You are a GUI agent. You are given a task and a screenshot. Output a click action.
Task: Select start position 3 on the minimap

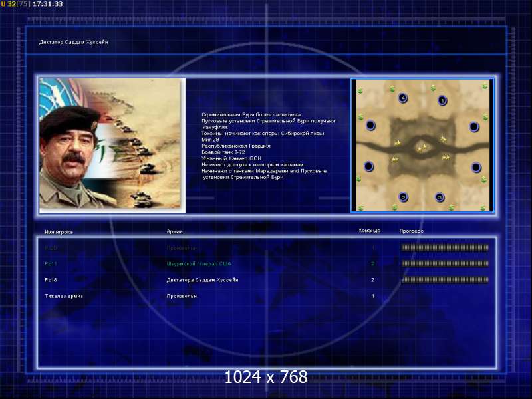[x=440, y=197]
